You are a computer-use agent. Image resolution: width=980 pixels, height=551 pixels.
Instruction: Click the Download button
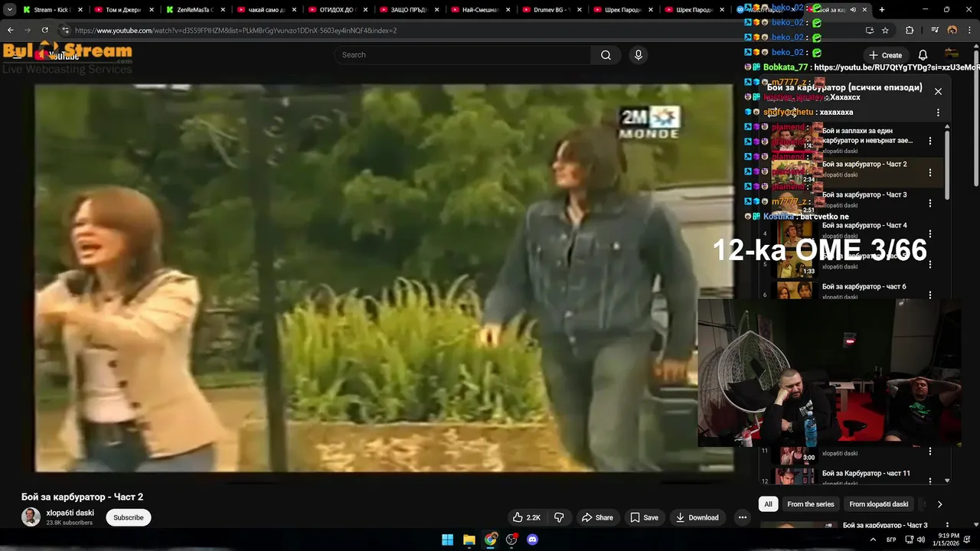[697, 517]
